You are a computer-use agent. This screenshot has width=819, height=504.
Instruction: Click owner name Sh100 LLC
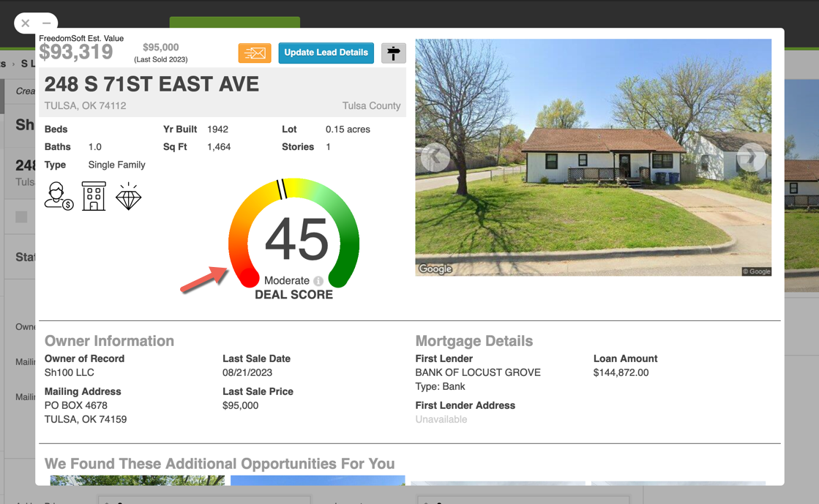70,372
